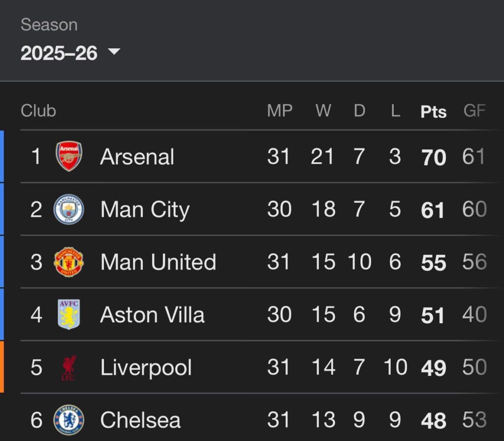Toggle sorting on the W column
The width and height of the screenshot is (504, 441).
(323, 111)
